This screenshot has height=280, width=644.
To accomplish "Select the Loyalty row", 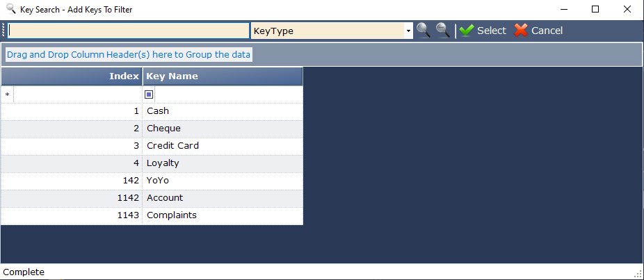I will pos(152,163).
